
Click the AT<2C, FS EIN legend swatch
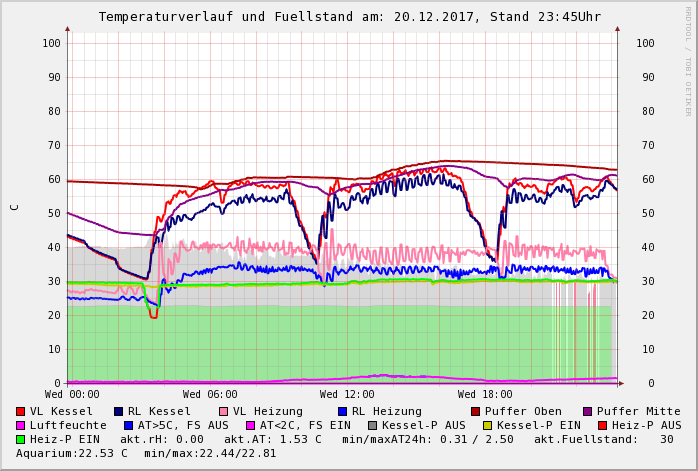coord(250,426)
